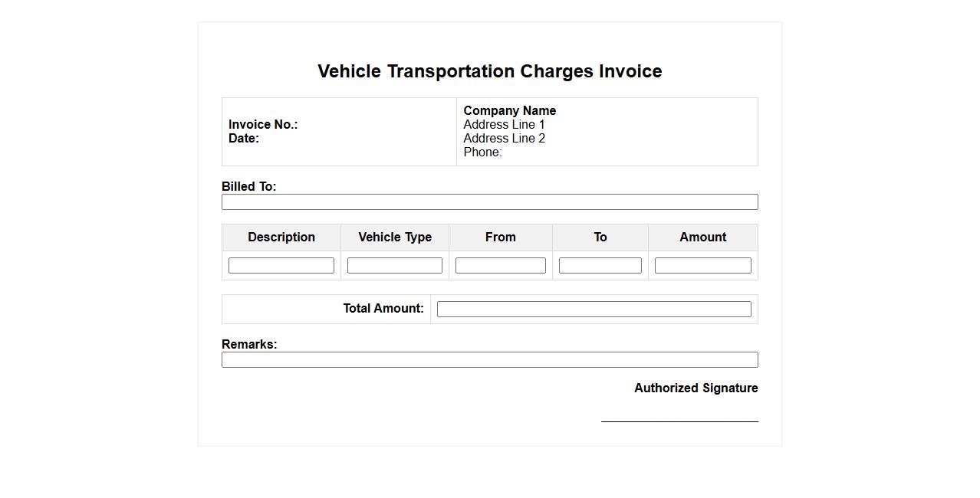Click the signature line
Image resolution: width=980 pixels, height=498 pixels.
(x=679, y=421)
